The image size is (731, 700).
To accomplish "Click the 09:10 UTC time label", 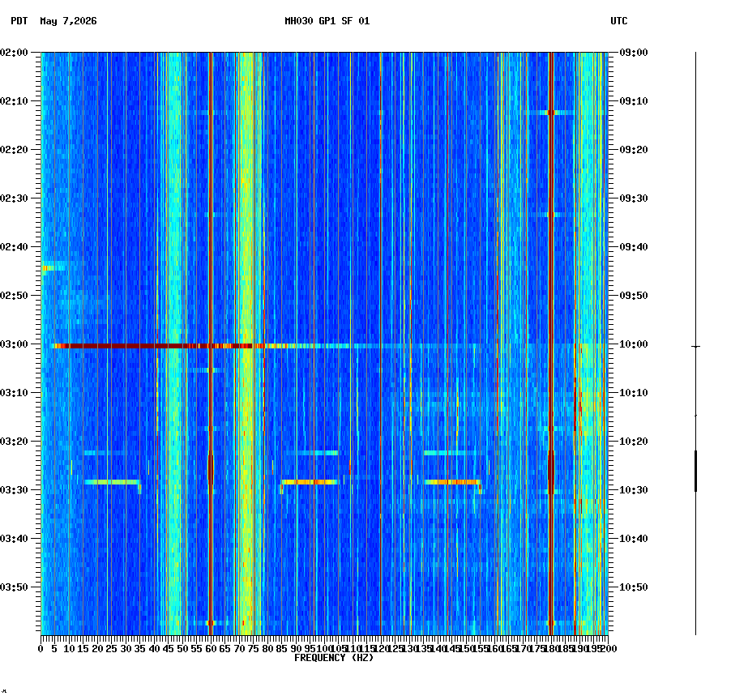I will coord(634,101).
